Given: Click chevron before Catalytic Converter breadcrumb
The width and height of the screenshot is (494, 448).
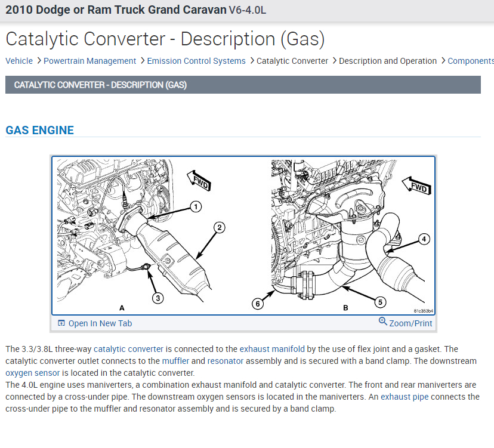Looking at the screenshot, I should 252,60.
